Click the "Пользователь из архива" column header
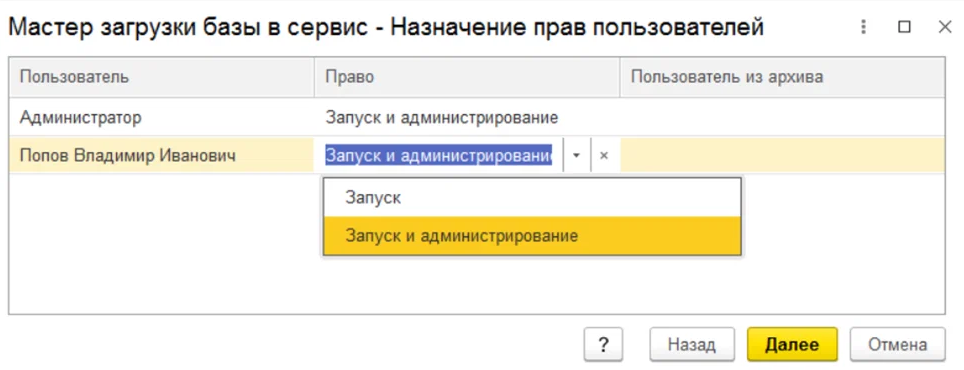The height and width of the screenshot is (370, 964). coord(782,77)
